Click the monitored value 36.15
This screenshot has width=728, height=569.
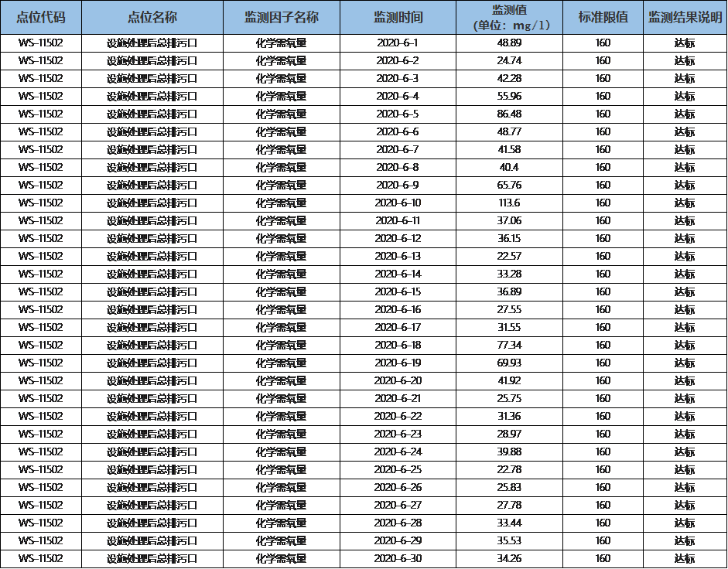[509, 239]
